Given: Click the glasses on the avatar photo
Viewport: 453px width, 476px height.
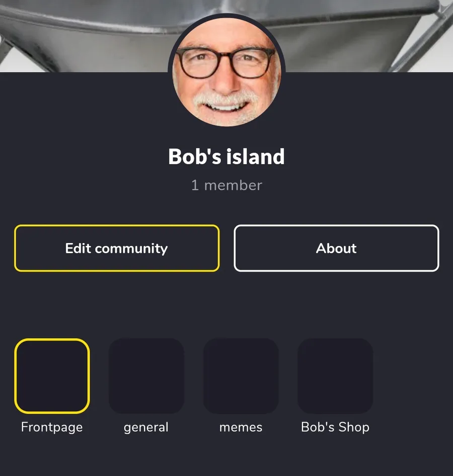Looking at the screenshot, I should click(x=224, y=61).
